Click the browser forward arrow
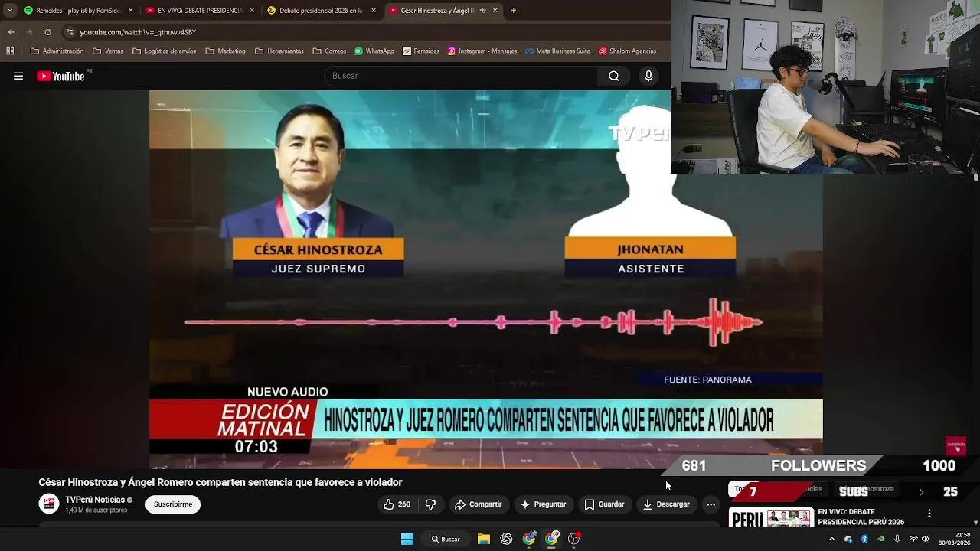 [29, 32]
